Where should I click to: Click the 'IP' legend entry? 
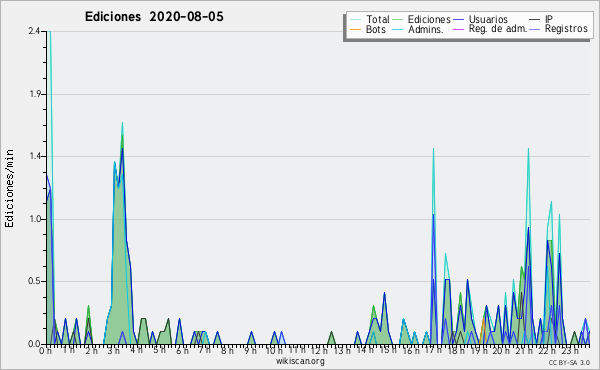(x=549, y=19)
